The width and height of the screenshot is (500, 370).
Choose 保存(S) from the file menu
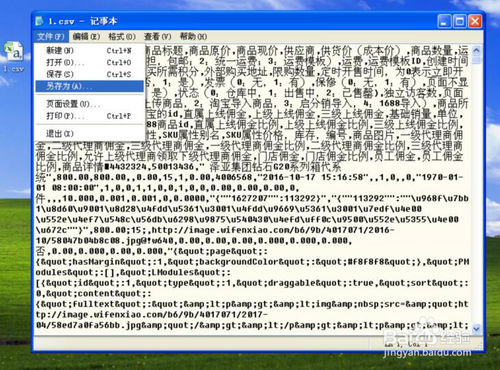click(x=89, y=74)
